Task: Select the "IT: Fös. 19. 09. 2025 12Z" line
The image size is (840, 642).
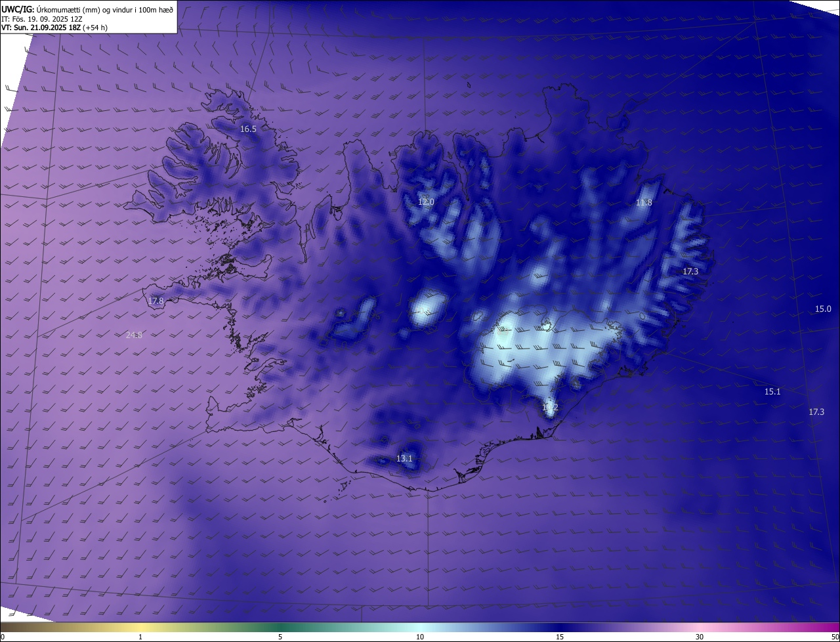Action: click(42, 18)
